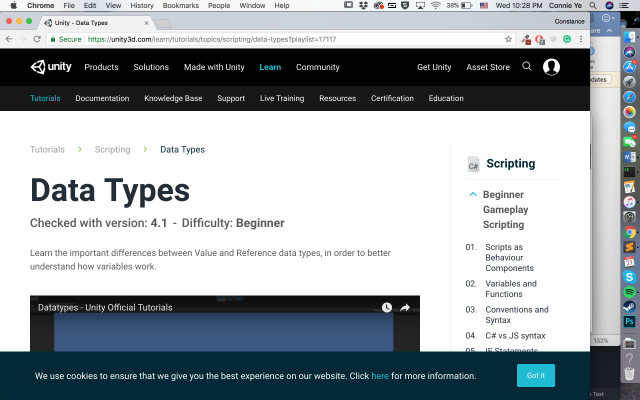Open Notification Center icon in menu bar
The width and height of the screenshot is (640, 400).
click(x=623, y=5)
